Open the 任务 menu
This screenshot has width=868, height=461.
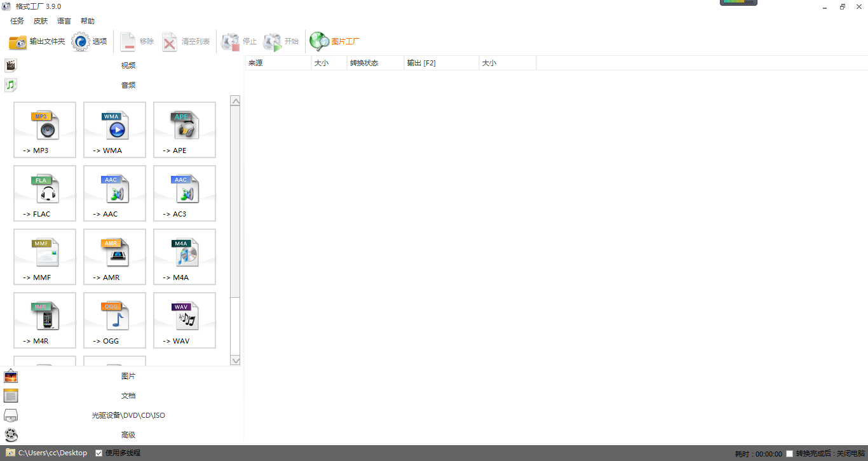pos(17,21)
